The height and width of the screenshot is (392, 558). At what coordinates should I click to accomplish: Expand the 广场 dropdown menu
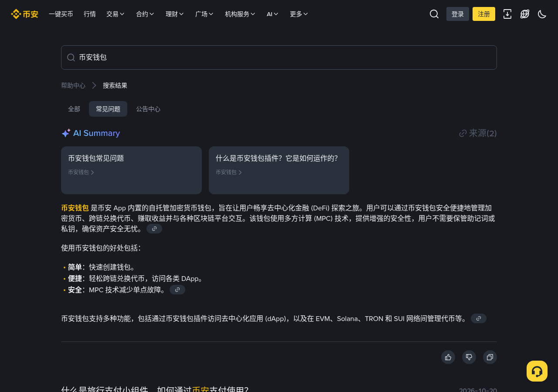[x=204, y=14]
